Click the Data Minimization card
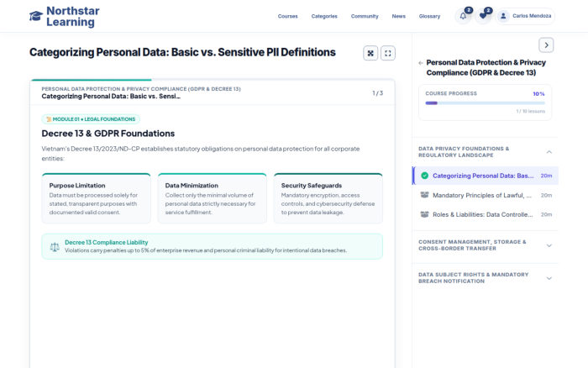This screenshot has height=368, width=588. tap(213, 198)
